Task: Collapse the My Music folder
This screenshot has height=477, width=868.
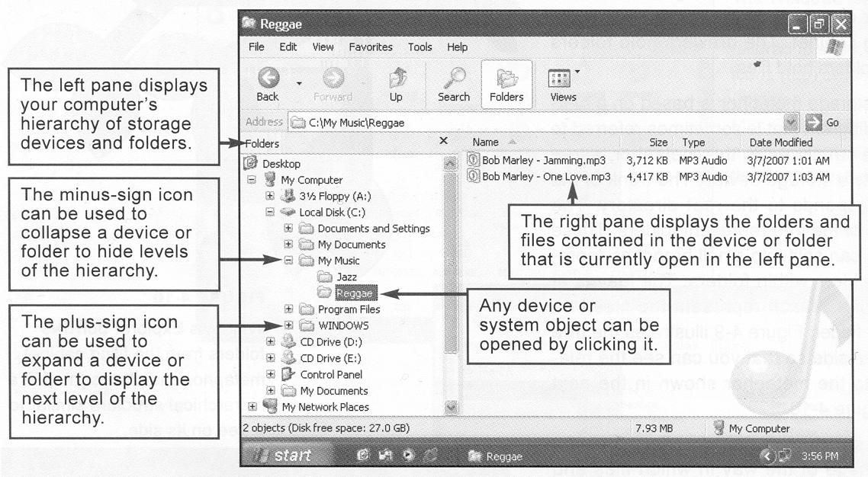Action: [288, 260]
